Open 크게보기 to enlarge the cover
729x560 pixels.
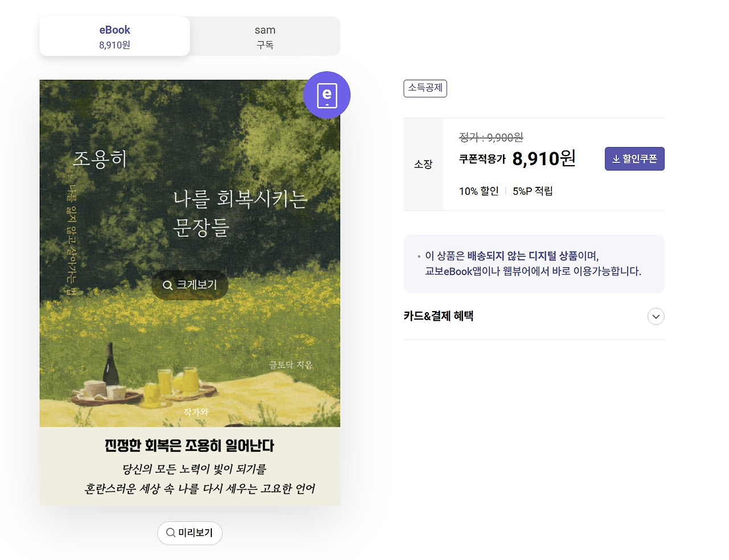190,285
